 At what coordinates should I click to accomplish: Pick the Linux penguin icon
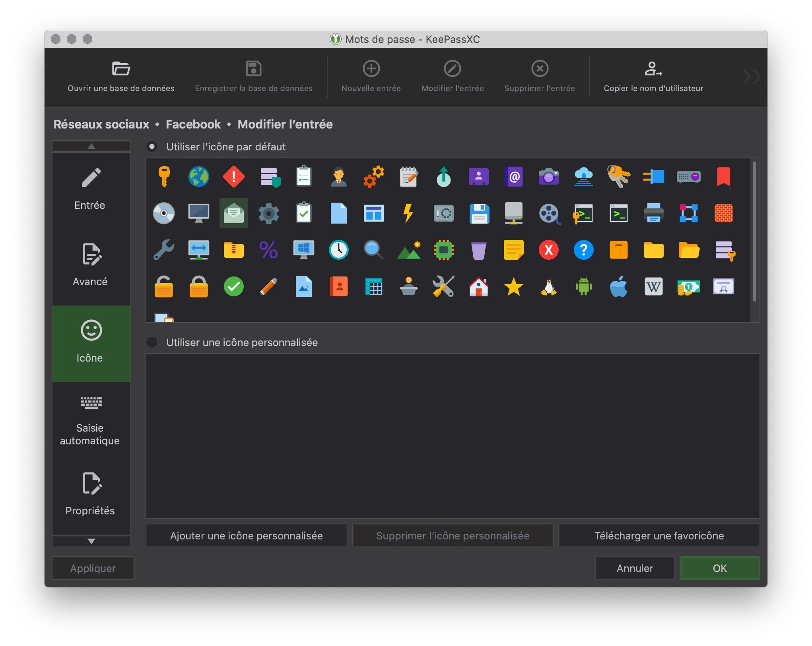tap(549, 286)
